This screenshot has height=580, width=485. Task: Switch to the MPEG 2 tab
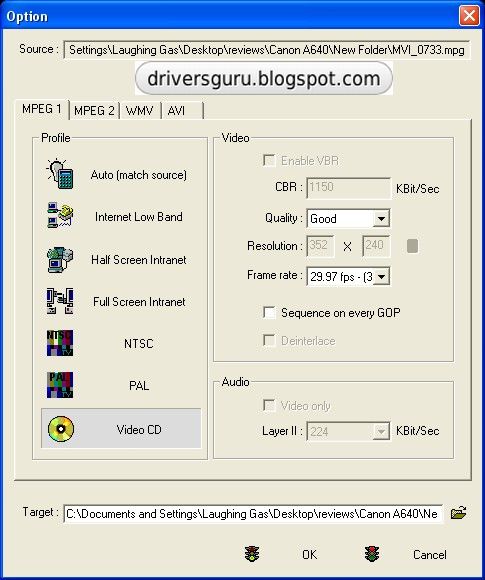(94, 111)
